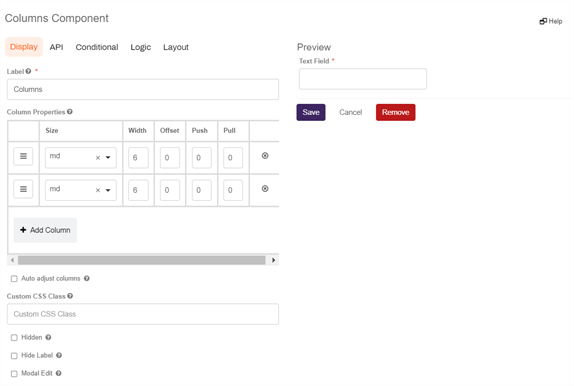Remove the first column row
Image resolution: width=574 pixels, height=386 pixels.
point(265,156)
